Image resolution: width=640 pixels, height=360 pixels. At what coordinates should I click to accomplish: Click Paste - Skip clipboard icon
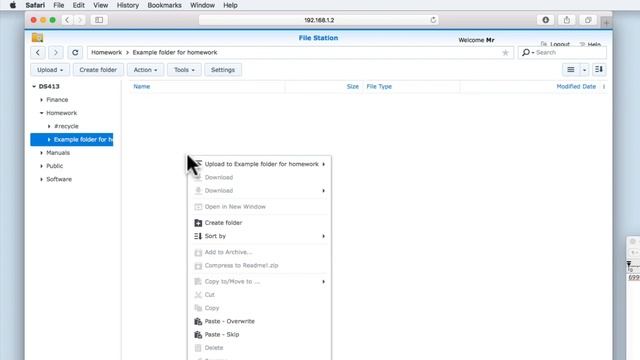pos(198,334)
